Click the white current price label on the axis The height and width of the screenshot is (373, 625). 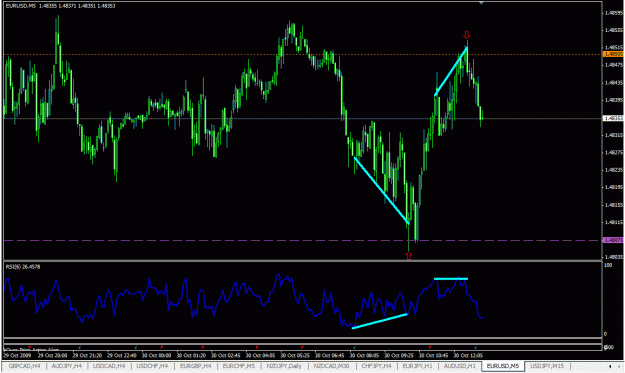click(x=613, y=118)
